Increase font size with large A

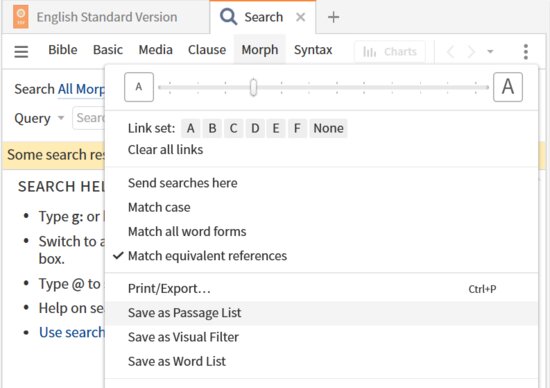point(508,87)
